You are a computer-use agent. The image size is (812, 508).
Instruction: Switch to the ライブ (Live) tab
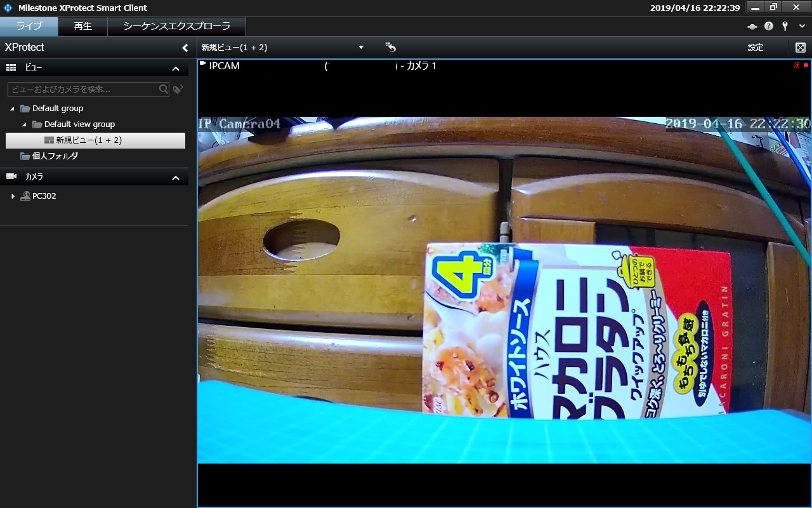[x=29, y=27]
